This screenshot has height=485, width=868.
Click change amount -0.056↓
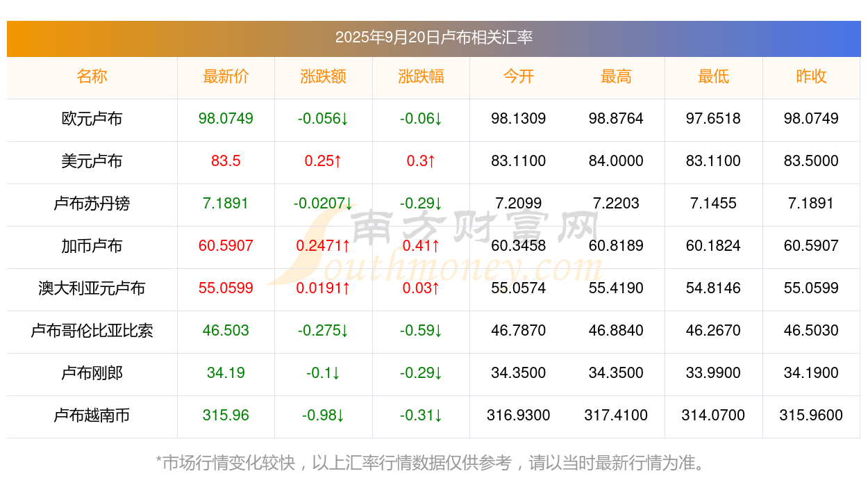point(324,119)
